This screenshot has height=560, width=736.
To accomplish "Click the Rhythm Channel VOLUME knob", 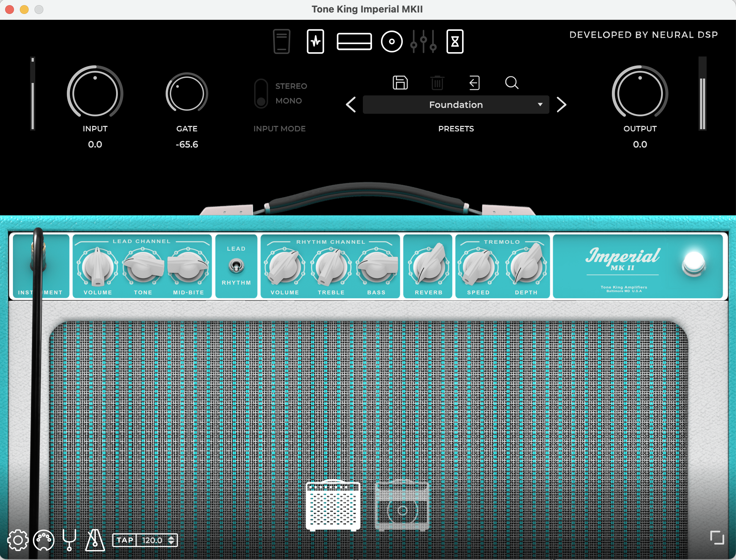I will click(x=285, y=267).
